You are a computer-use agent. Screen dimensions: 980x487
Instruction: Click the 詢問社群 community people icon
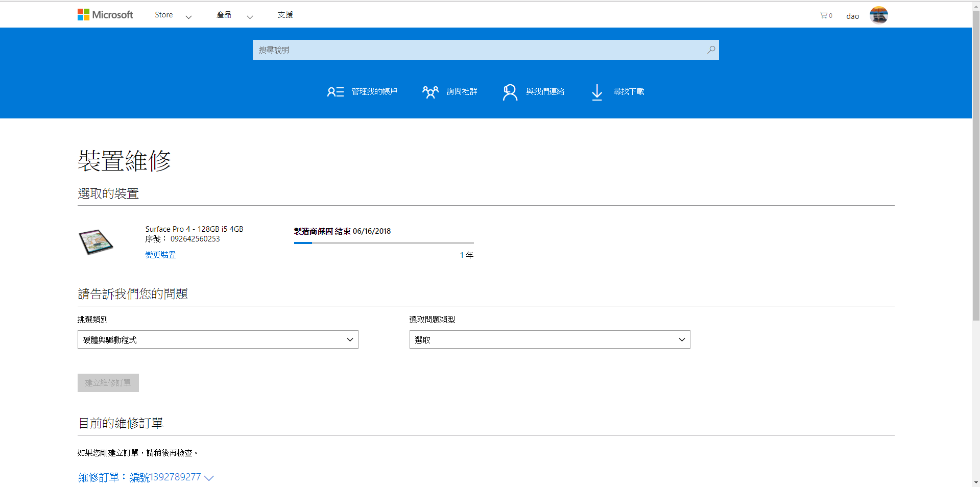click(431, 92)
